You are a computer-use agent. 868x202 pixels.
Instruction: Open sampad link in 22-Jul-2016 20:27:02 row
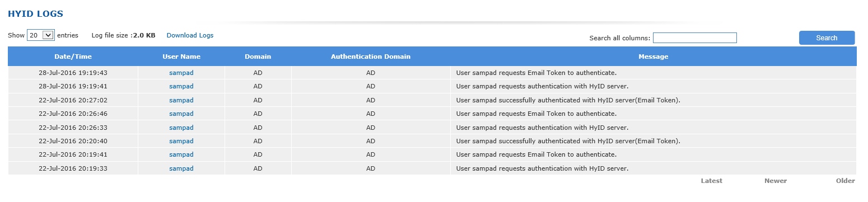pos(181,100)
